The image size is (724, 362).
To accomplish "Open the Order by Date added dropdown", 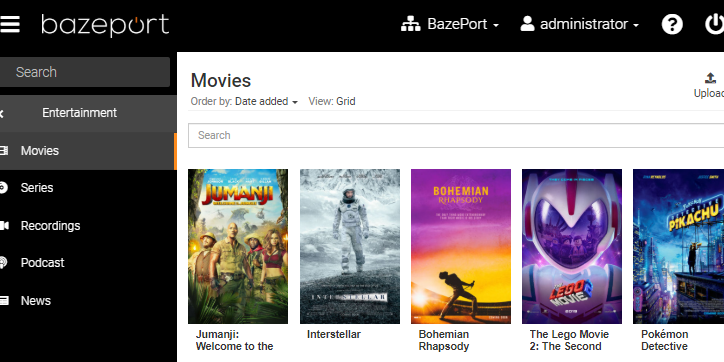I will 266,102.
